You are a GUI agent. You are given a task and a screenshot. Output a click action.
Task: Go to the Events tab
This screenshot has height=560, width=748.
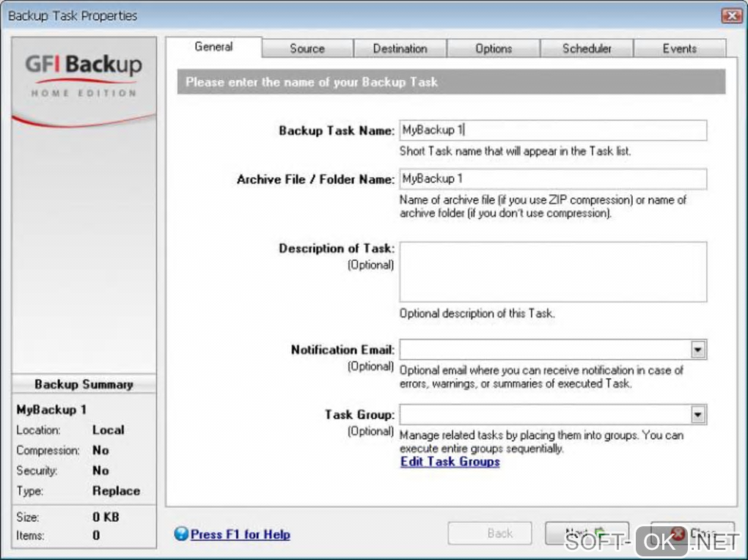[679, 48]
